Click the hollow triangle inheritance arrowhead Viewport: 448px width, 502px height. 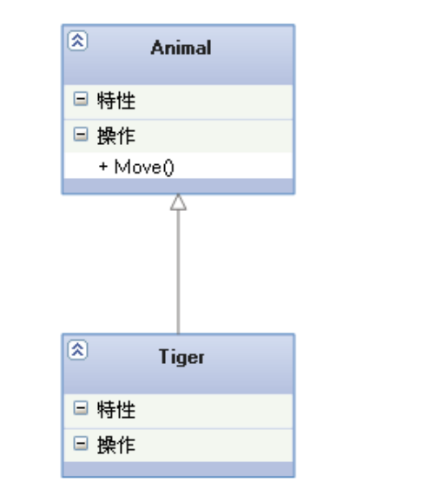click(x=178, y=202)
